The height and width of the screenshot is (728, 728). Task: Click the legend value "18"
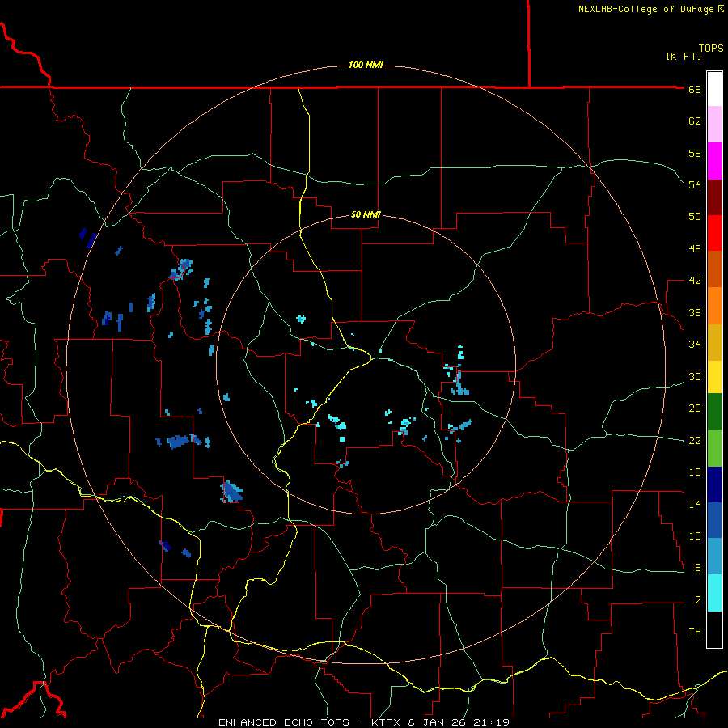click(x=695, y=472)
